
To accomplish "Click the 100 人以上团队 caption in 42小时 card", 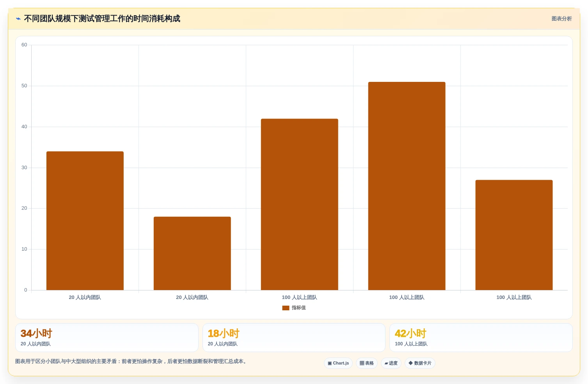I will (411, 344).
